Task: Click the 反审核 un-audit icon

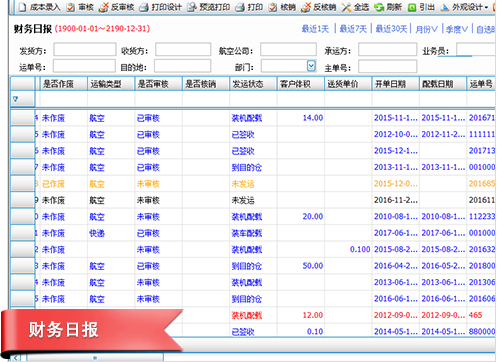Action: point(104,7)
